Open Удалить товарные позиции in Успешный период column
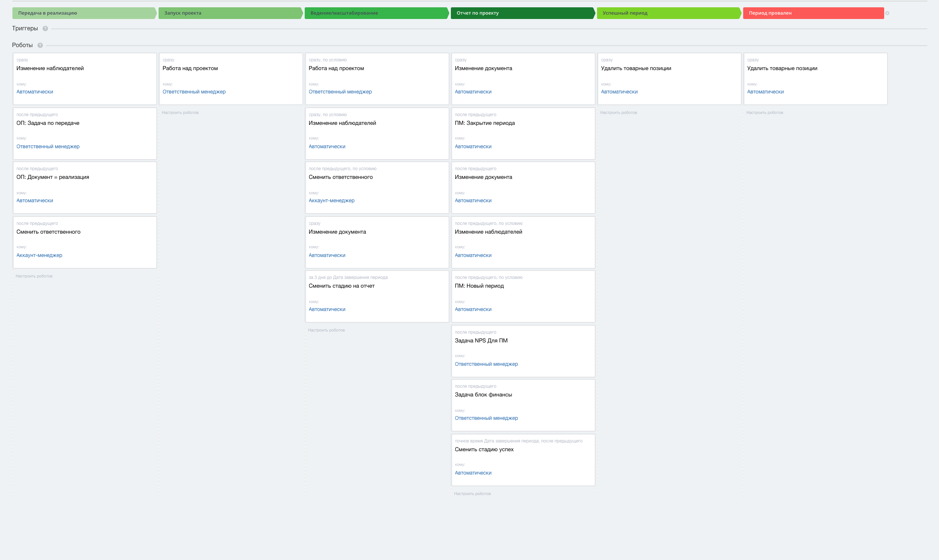Screen dimensions: 939x560 click(636, 69)
